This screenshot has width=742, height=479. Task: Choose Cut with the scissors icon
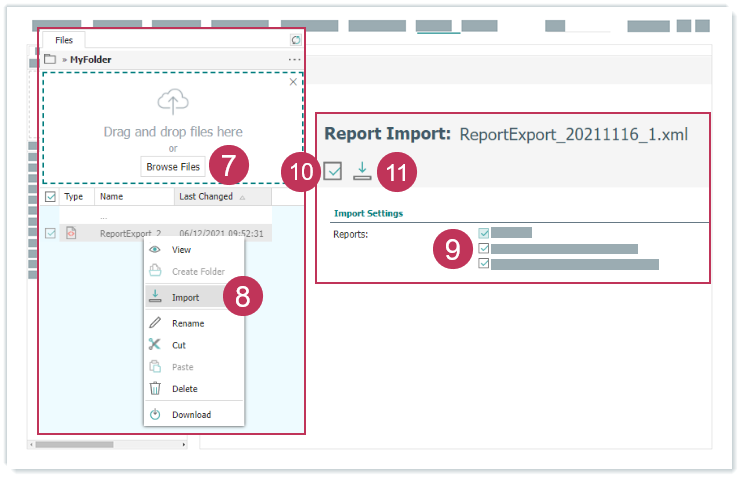tap(178, 345)
